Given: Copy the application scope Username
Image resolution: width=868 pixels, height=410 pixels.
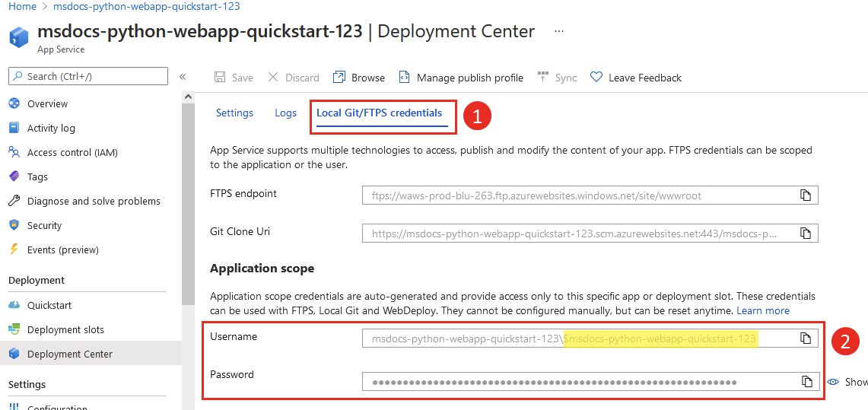Looking at the screenshot, I should (806, 338).
